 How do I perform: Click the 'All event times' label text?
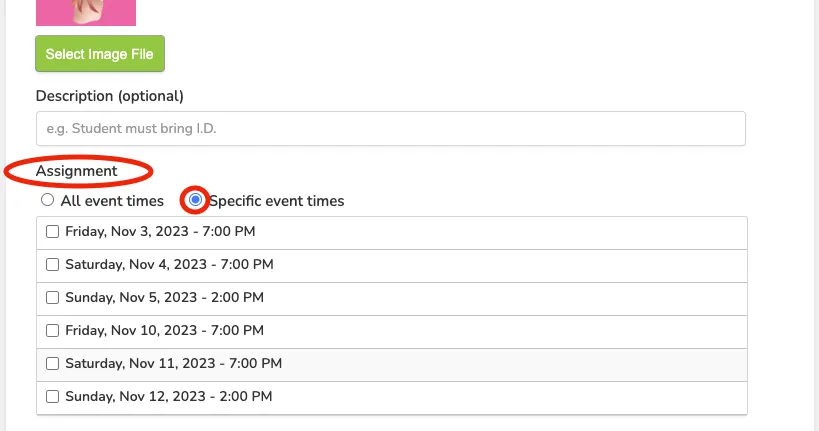(x=112, y=201)
